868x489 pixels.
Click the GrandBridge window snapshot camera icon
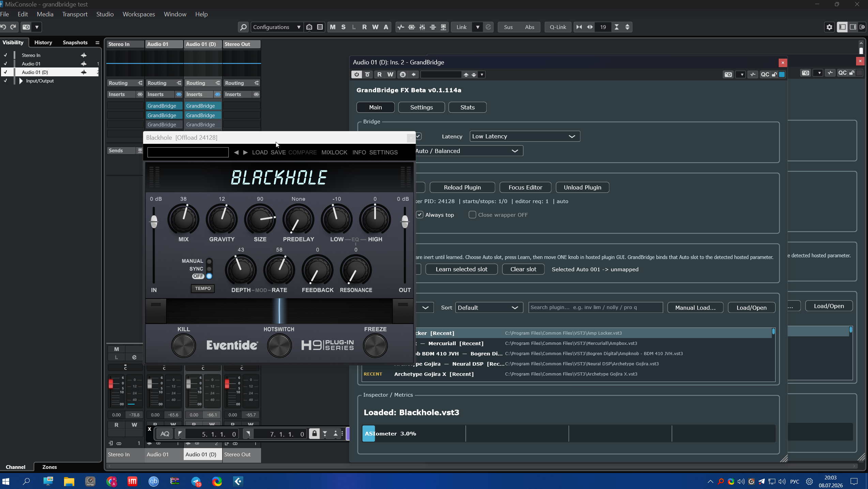tap(728, 74)
